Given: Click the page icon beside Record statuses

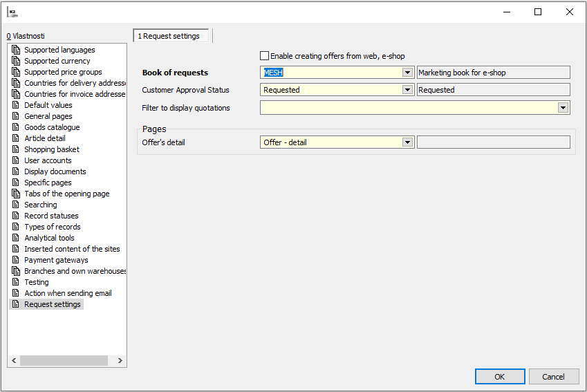Looking at the screenshot, I should pos(16,216).
